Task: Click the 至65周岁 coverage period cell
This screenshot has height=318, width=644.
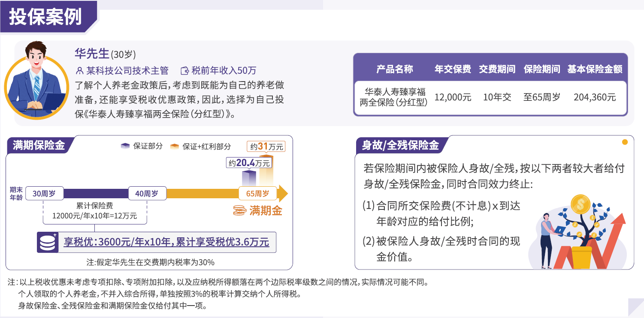Action: [542, 97]
